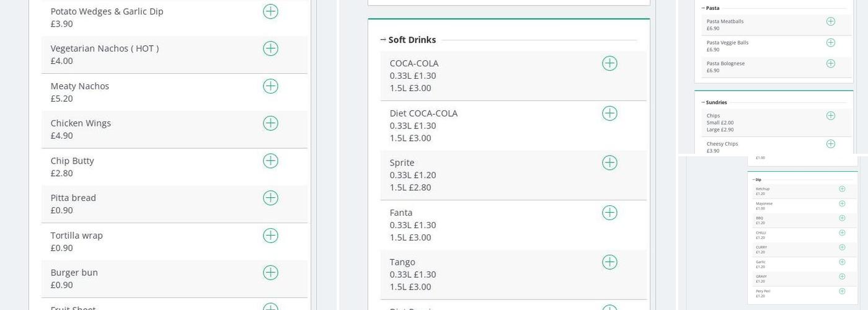Collapse the Soft Drinks section

pyautogui.click(x=383, y=40)
